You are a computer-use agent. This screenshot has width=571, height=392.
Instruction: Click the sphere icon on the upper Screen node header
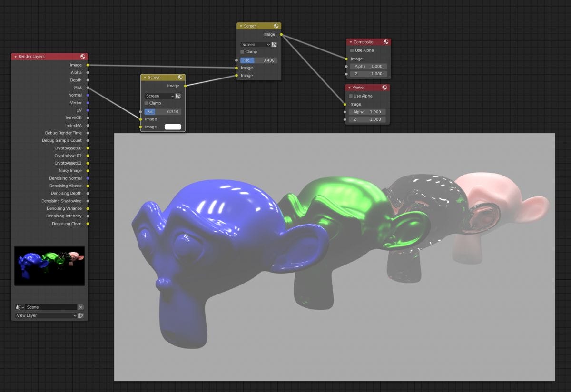click(x=276, y=26)
